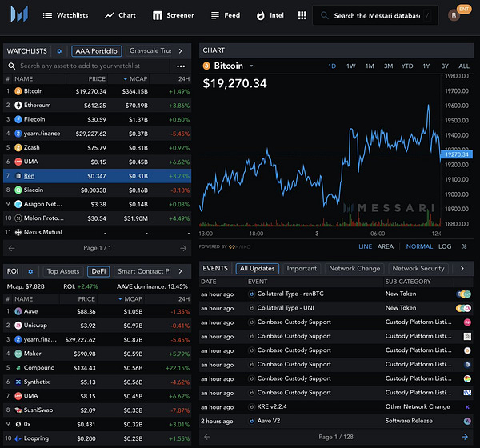The height and width of the screenshot is (448, 480).
Task: Sort watchlist by PRICE column
Action: click(x=97, y=79)
